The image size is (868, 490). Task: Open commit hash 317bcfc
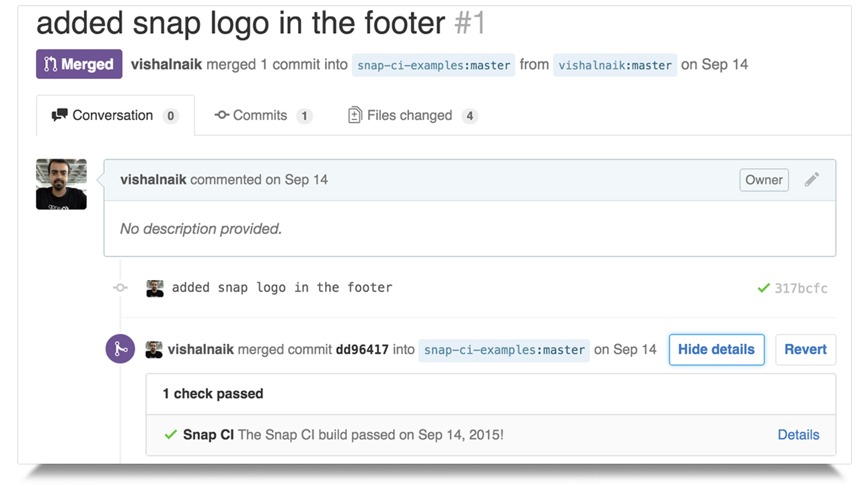tap(801, 288)
